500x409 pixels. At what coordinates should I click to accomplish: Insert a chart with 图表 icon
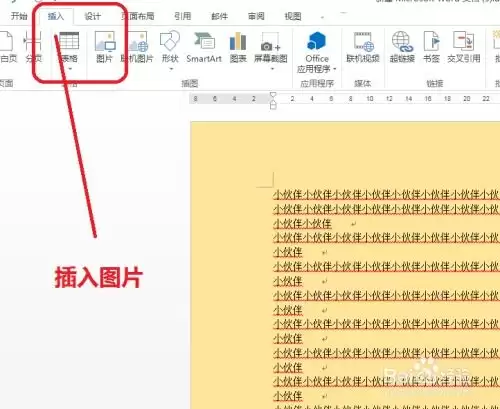238,47
